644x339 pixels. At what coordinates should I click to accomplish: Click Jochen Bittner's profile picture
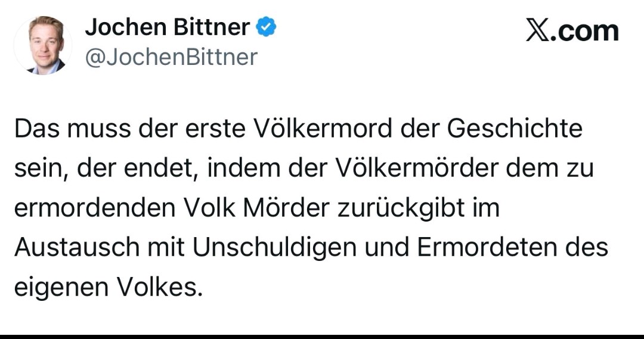(42, 45)
